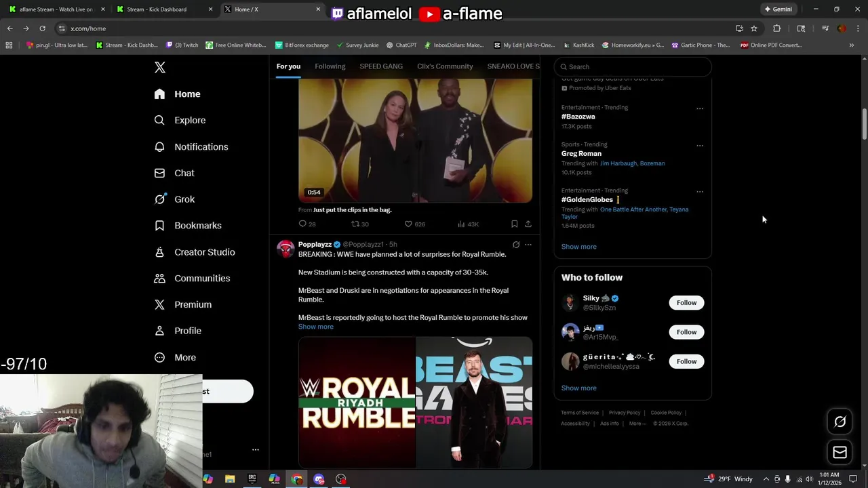Image resolution: width=868 pixels, height=488 pixels.
Task: Share the Golden Globes video post
Action: [x=528, y=224]
